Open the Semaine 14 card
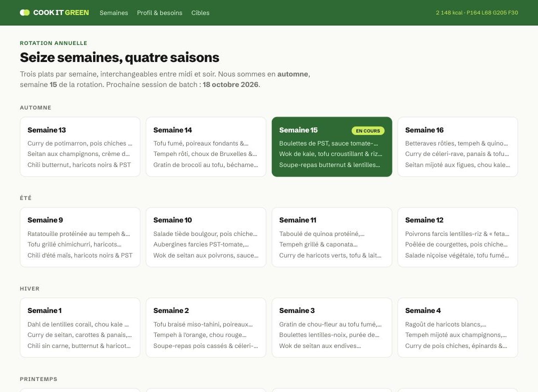The height and width of the screenshot is (392, 538). click(206, 146)
